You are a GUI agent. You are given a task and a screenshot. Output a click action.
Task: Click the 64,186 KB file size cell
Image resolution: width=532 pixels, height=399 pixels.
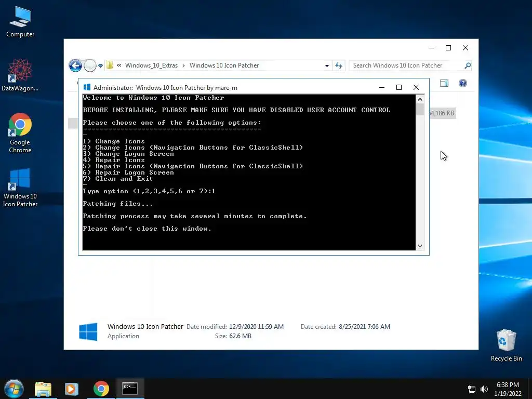[x=442, y=113]
